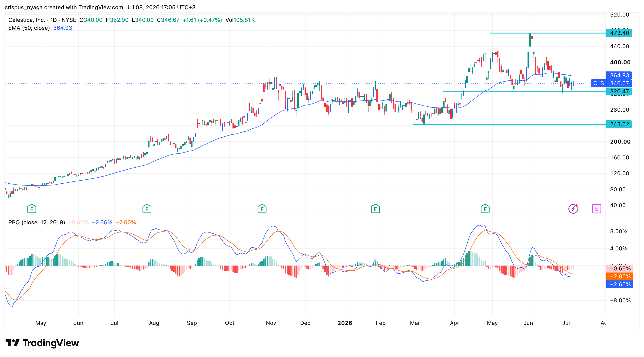Open the pink upcoming earnings E marker
644x357 pixels.
click(597, 209)
